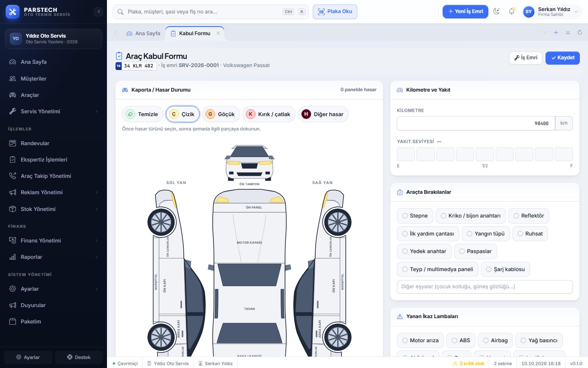Image resolution: width=588 pixels, height=368 pixels.
Task: Open Müşteriler in the sidebar
Action: tap(53, 79)
